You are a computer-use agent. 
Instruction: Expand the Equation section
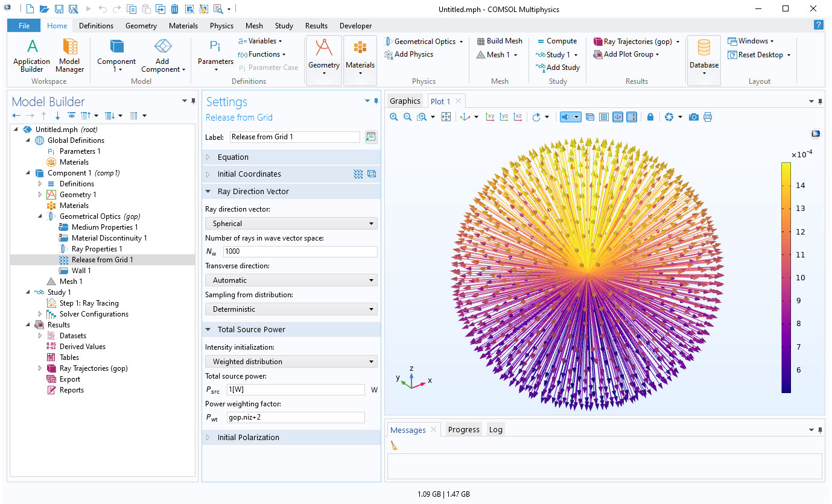pos(233,157)
